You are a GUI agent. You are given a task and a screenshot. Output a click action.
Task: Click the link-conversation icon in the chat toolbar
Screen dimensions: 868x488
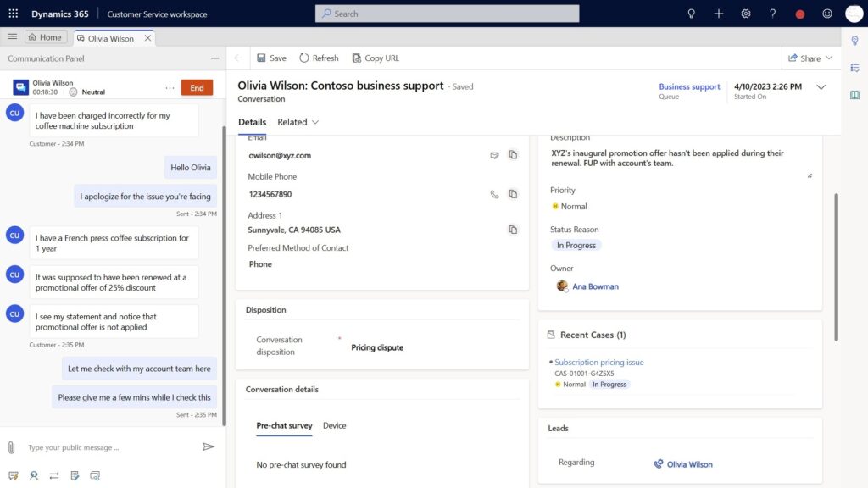click(x=95, y=475)
